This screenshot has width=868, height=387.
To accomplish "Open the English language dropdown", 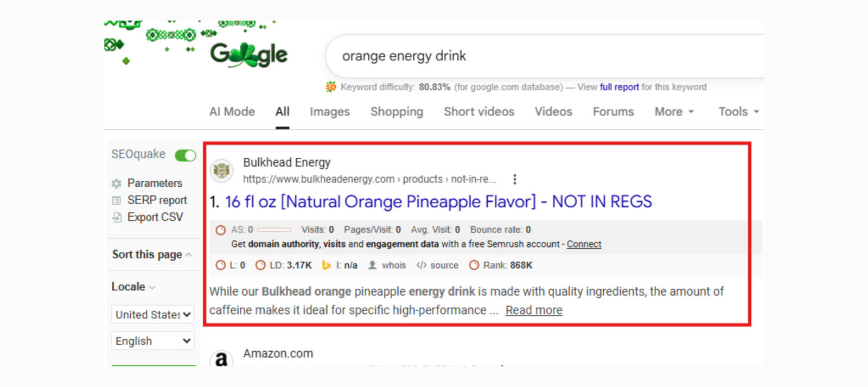I will click(152, 341).
